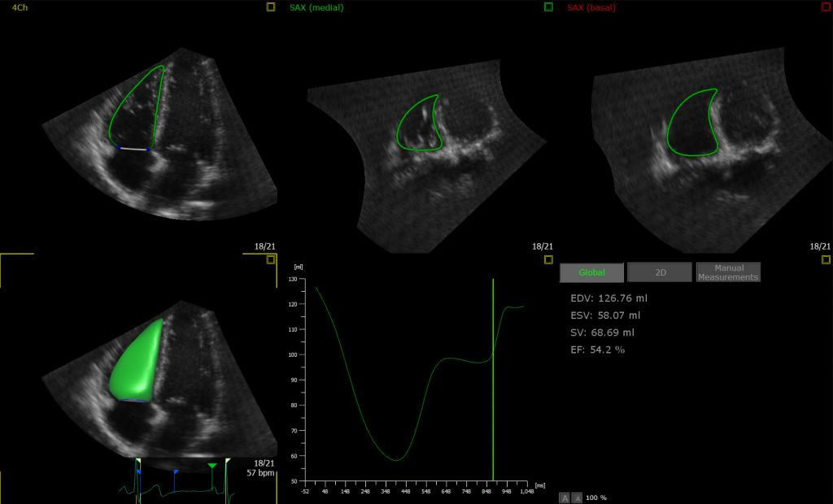Select the right blue annulus point in the 4Ch view

(x=149, y=150)
